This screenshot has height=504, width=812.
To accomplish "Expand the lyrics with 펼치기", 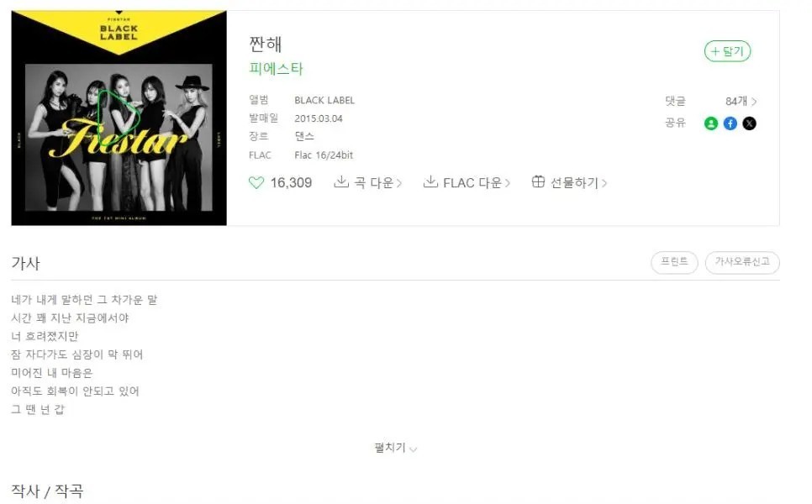I will (396, 448).
